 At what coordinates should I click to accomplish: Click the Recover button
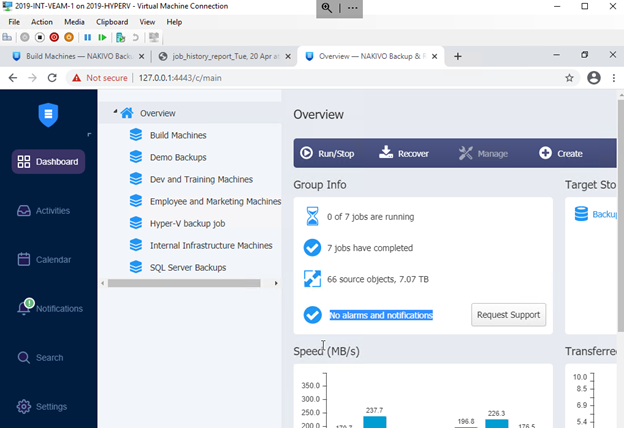click(404, 153)
